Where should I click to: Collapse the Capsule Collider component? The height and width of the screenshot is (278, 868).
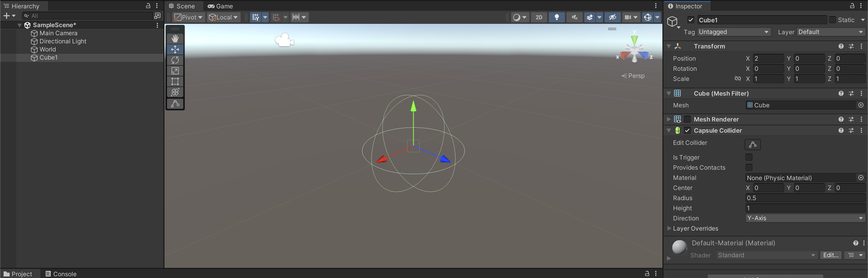(x=669, y=131)
